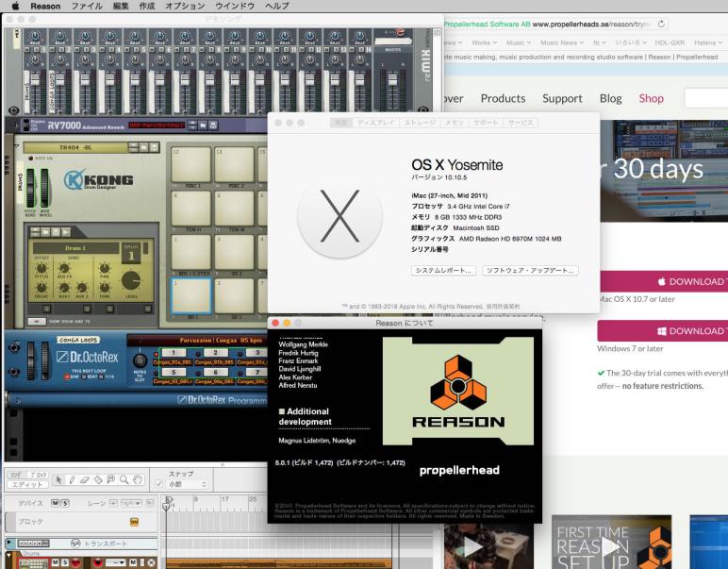Delete the Drums lane with X icon

click(151, 562)
